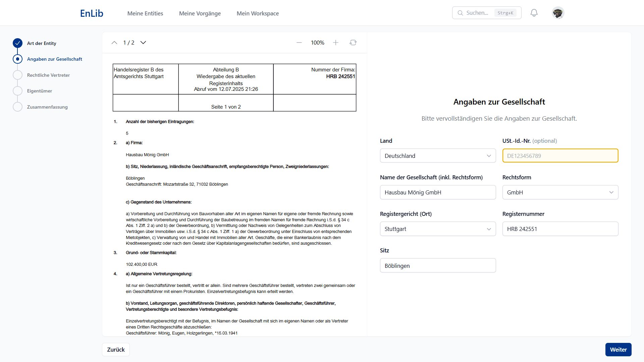The width and height of the screenshot is (644, 362).
Task: Select Angaben zur Gesellschaft step label
Action: (55, 59)
